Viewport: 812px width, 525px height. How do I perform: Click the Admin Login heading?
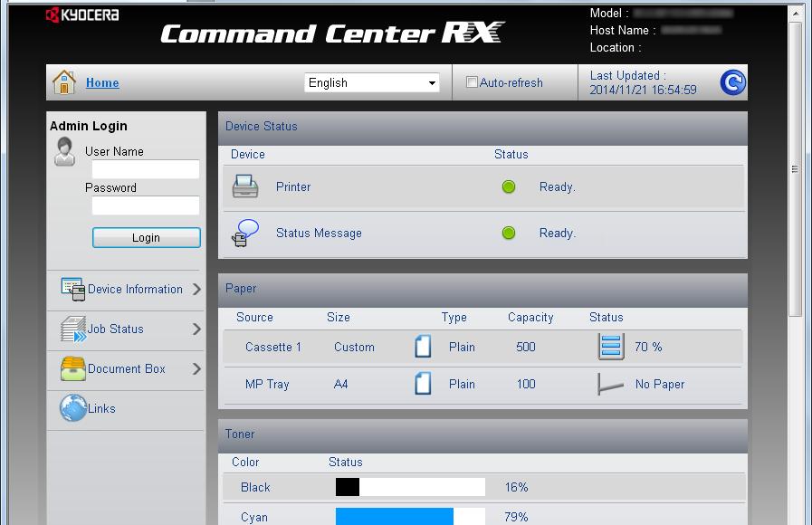coord(89,126)
